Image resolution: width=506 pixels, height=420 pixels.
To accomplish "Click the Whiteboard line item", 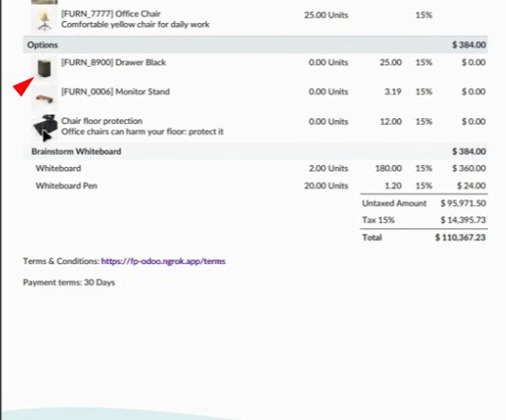I will click(x=59, y=168).
